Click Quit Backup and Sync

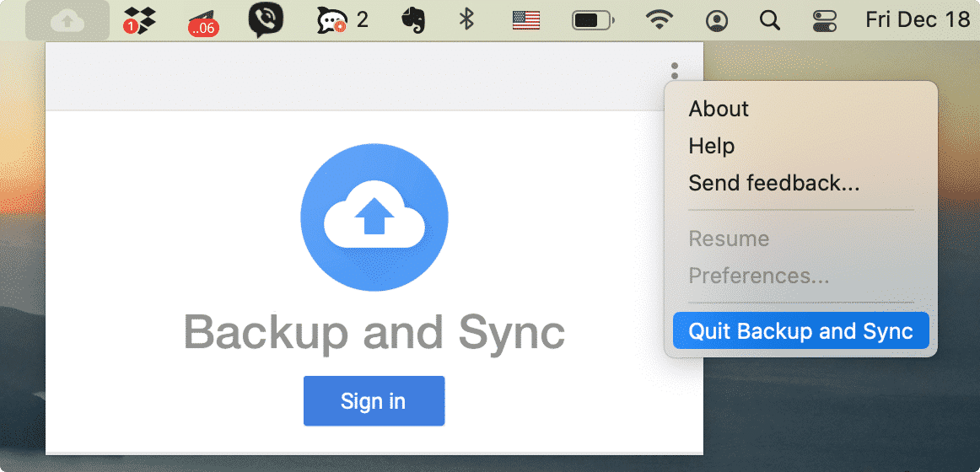point(800,330)
